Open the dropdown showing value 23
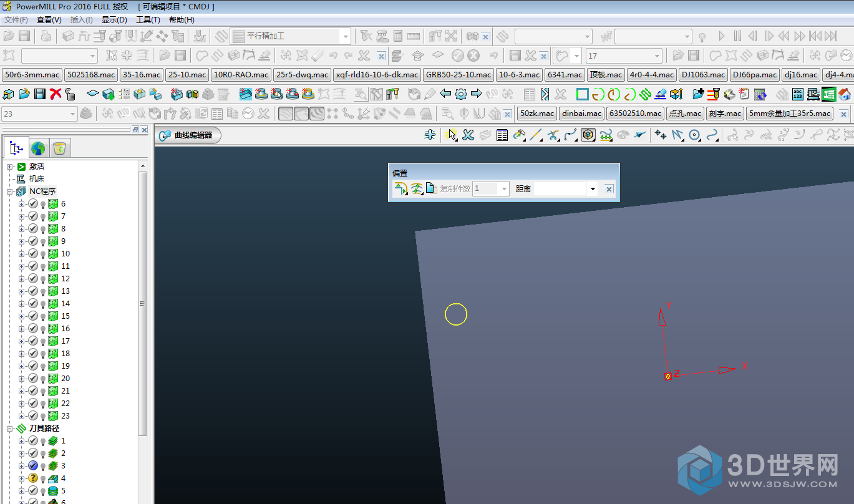Viewport: 854px width, 504px height. (72, 114)
